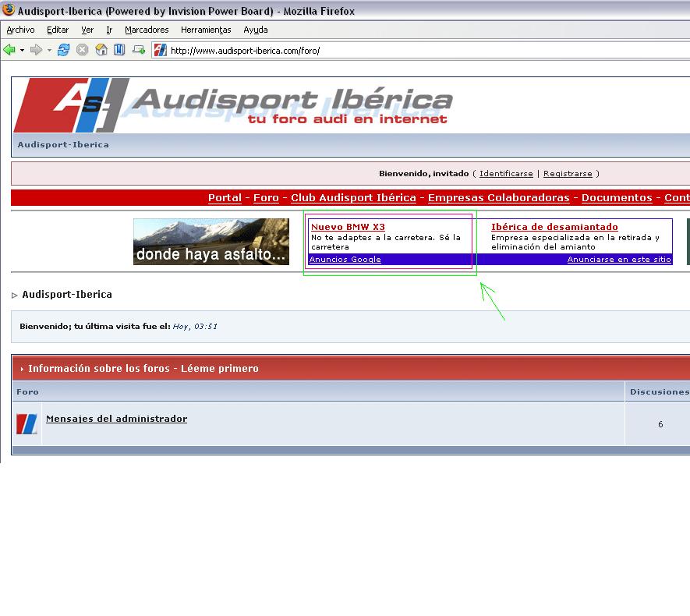Open the Ir menu
690x616 pixels.
click(x=109, y=30)
